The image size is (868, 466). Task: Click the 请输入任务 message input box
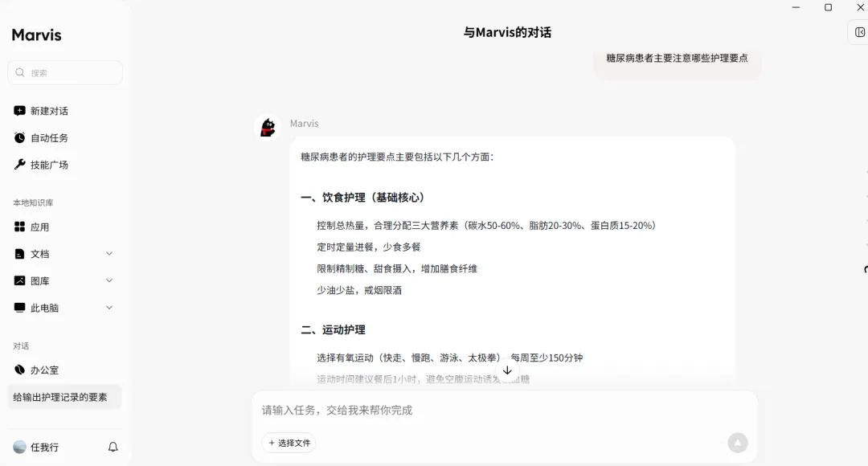pos(504,410)
